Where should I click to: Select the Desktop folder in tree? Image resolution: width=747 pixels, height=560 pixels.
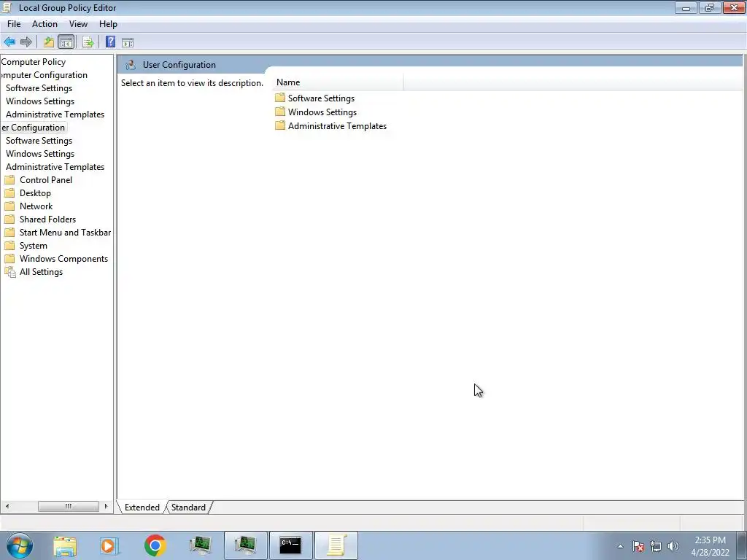35,192
